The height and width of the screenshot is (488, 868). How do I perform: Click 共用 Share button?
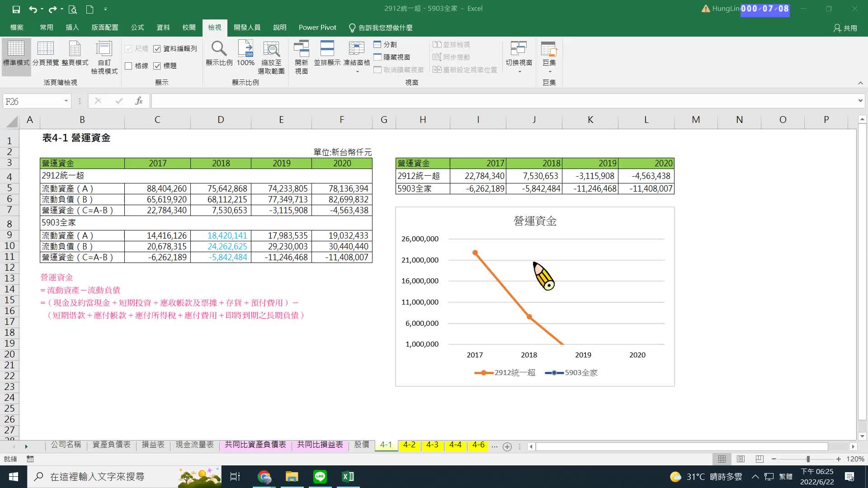click(x=845, y=28)
